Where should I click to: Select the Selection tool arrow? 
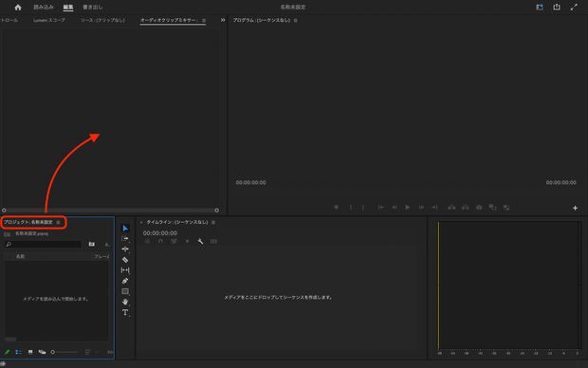click(x=125, y=228)
